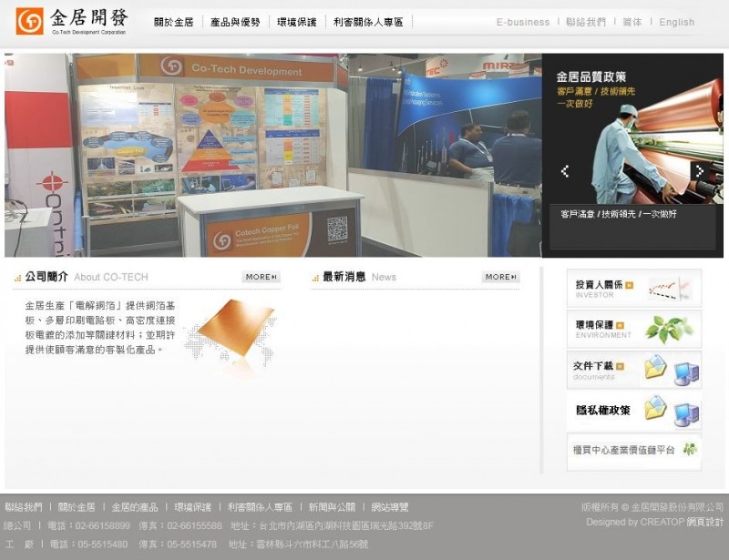Advance slider with right arrow
Screen dimensions: 729x560
click(x=700, y=171)
